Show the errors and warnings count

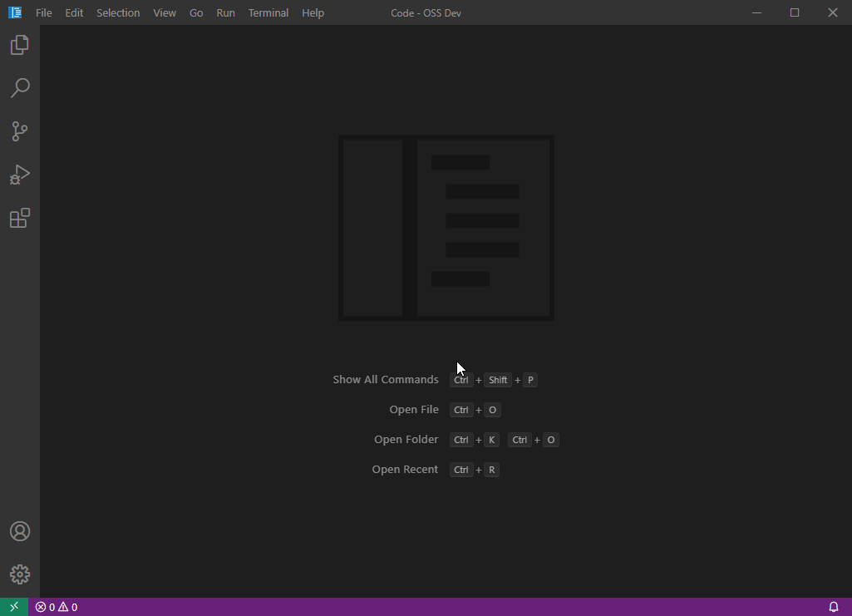tap(57, 607)
